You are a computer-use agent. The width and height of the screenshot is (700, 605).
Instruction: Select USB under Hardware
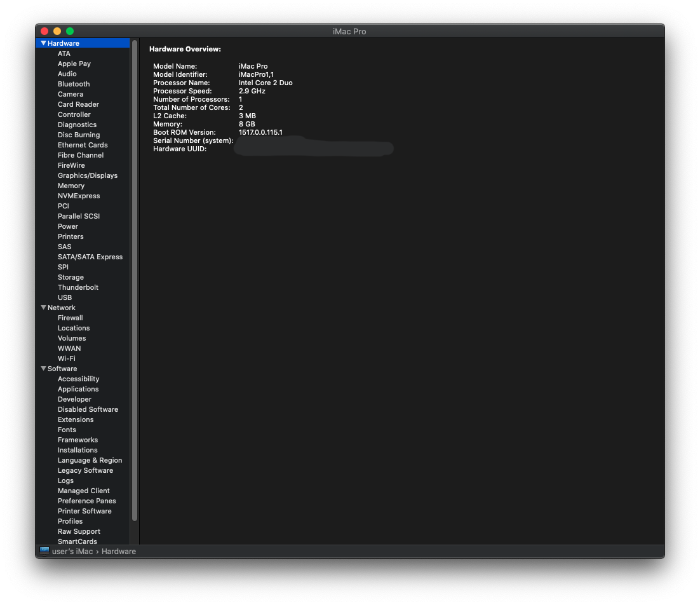point(65,298)
